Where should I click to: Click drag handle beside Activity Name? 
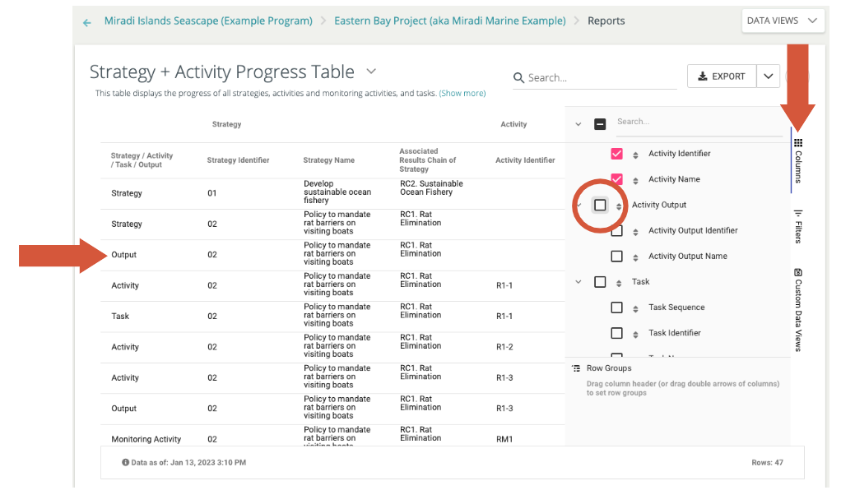635,180
